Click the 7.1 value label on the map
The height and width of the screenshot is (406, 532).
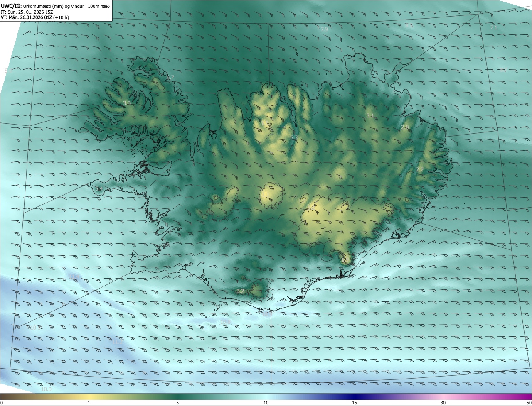494,28
